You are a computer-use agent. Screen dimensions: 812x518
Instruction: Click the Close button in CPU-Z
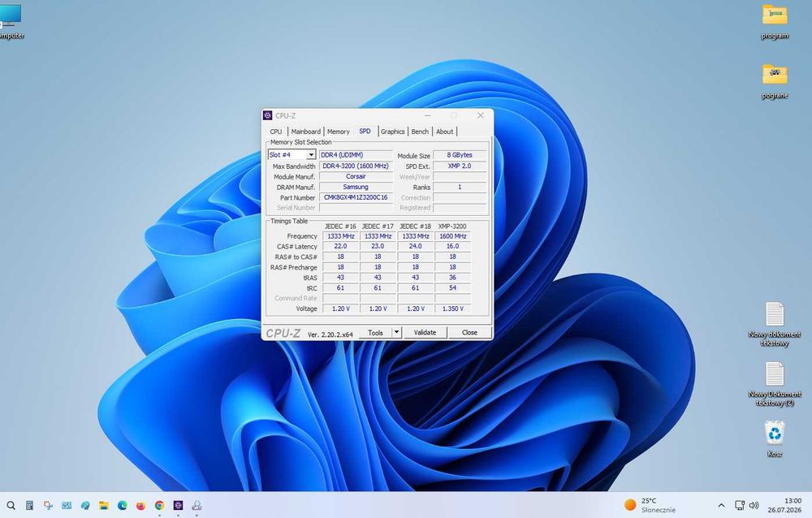click(x=469, y=333)
